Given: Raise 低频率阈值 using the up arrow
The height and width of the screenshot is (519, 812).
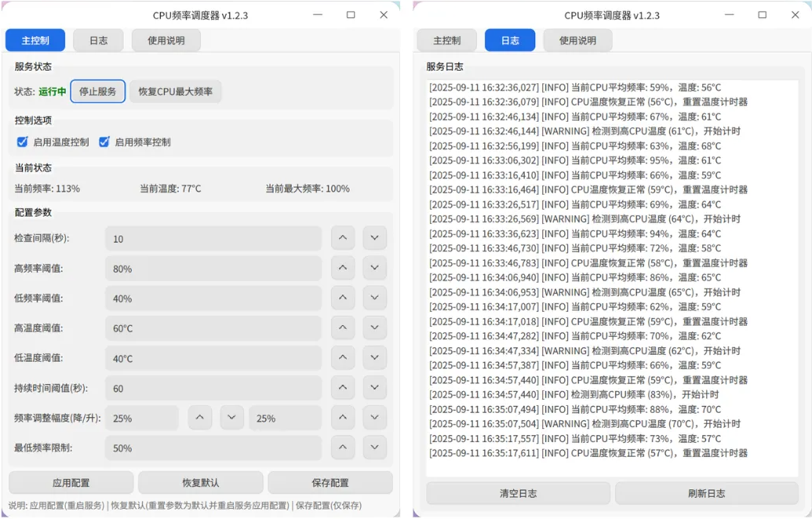Looking at the screenshot, I should [x=343, y=298].
